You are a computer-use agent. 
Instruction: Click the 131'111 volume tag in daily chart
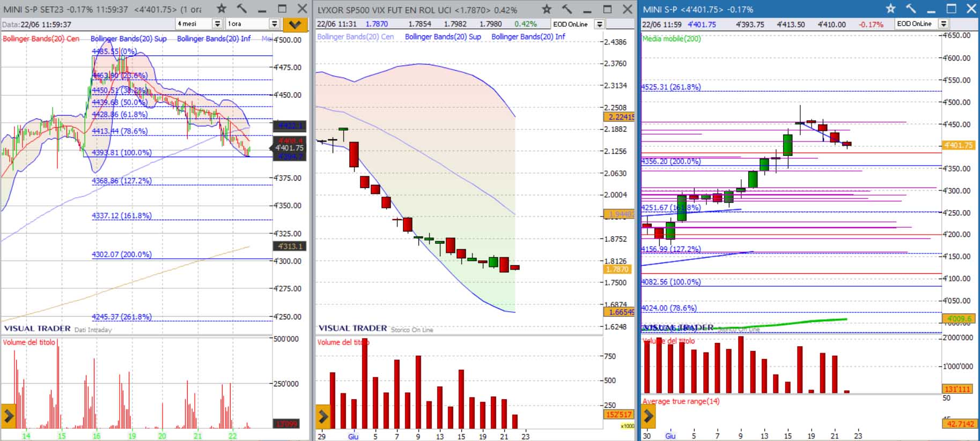coord(959,389)
